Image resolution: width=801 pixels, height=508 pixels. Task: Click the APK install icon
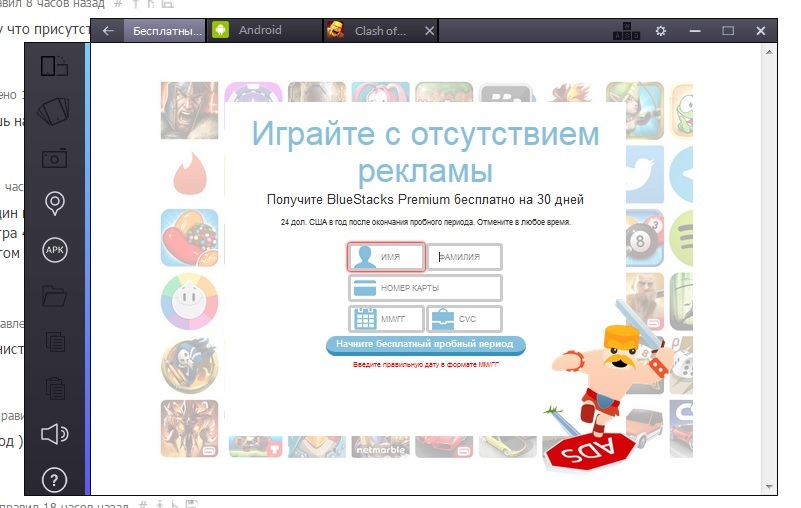(x=54, y=250)
